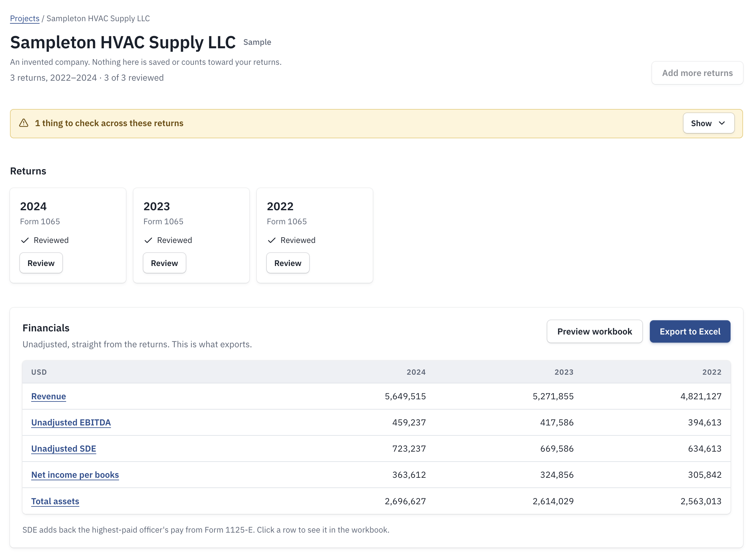This screenshot has width=753, height=560.
Task: Open Review for the 2022 return
Action: 288,263
